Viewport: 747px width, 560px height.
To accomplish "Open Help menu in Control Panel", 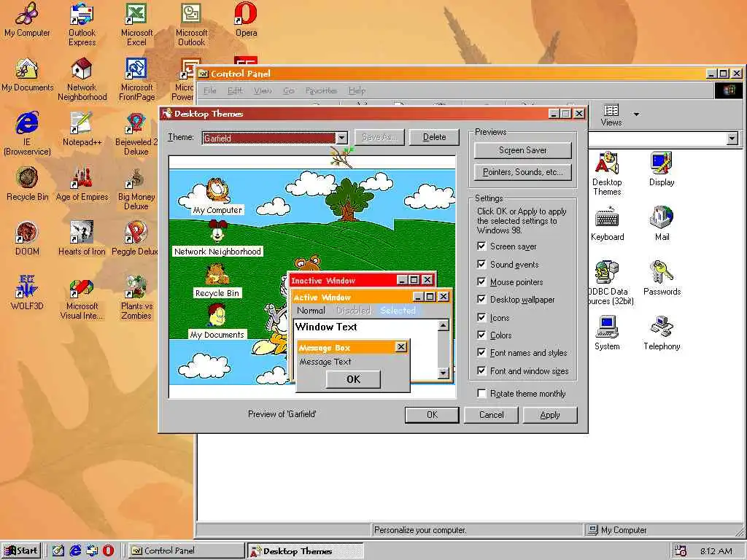I will (357, 90).
